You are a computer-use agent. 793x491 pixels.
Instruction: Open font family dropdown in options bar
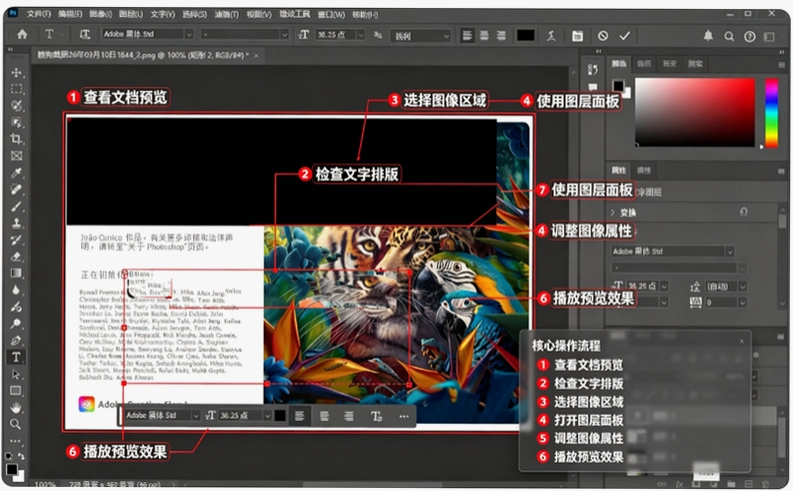pyautogui.click(x=189, y=34)
